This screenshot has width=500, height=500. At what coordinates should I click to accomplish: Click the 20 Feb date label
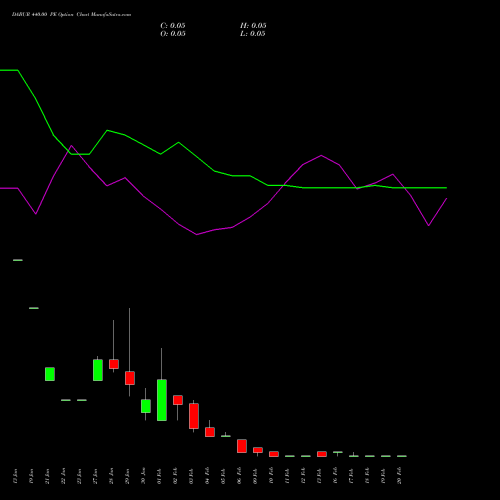[x=400, y=476]
